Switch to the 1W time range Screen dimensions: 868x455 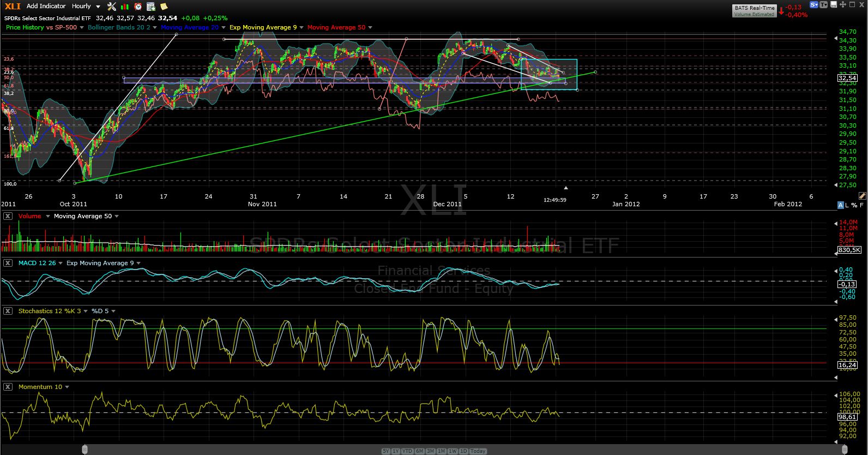tap(452, 451)
